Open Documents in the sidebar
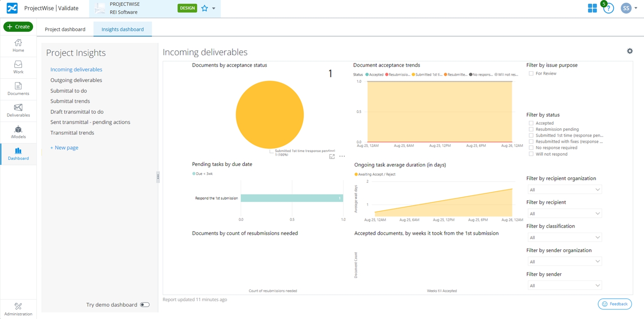The width and height of the screenshot is (644, 319). click(x=18, y=89)
